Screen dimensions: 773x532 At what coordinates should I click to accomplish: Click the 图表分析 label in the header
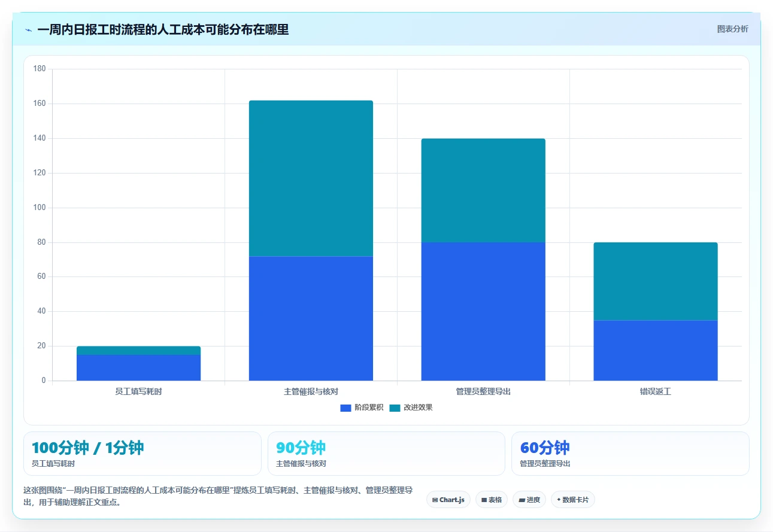(x=732, y=29)
